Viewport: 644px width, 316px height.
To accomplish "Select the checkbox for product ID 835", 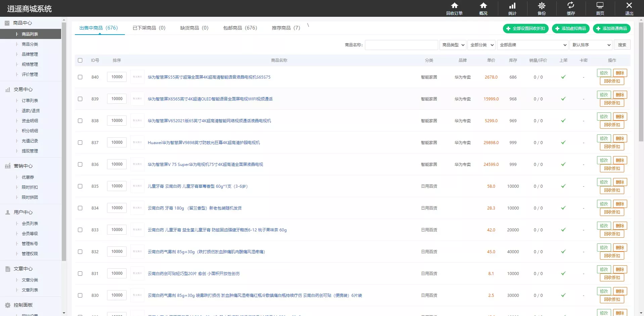I will (x=80, y=186).
